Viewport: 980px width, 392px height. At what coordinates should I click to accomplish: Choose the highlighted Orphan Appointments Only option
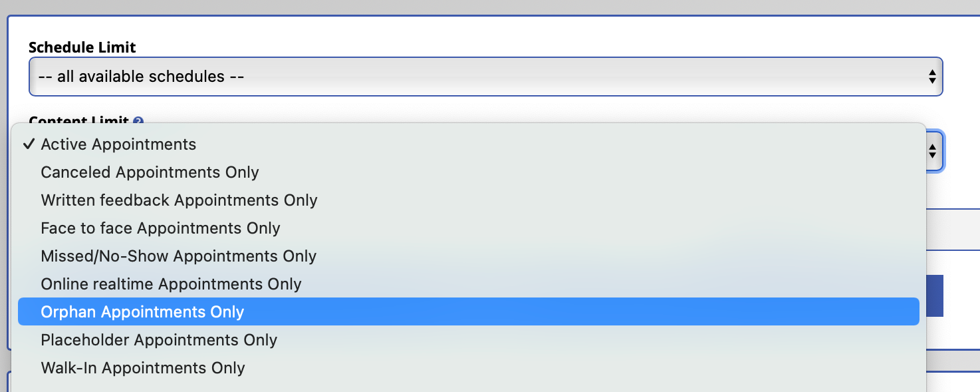pos(468,312)
